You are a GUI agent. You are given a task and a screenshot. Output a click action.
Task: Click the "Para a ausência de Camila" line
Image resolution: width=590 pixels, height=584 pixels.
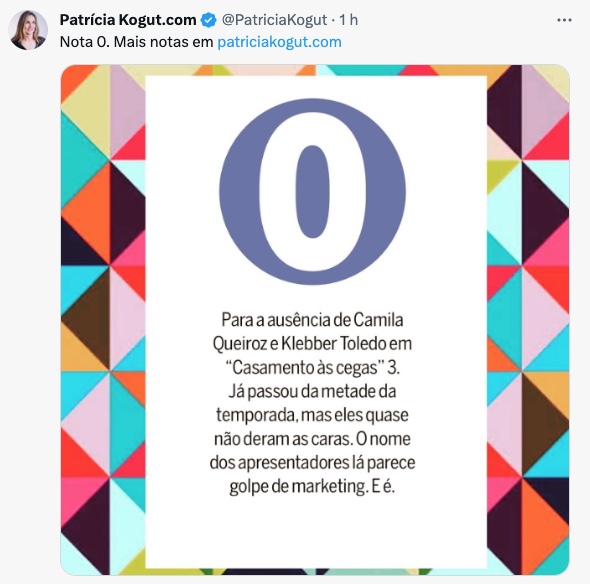coord(312,320)
